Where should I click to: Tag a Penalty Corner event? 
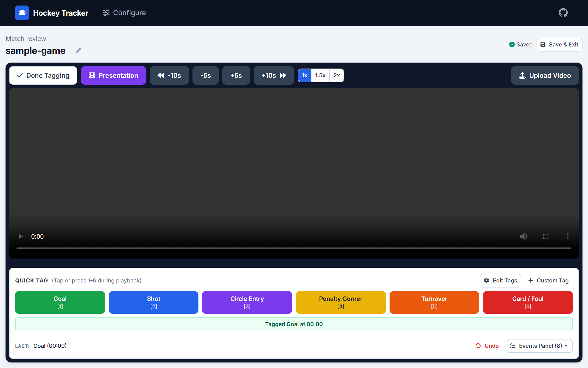click(x=341, y=302)
